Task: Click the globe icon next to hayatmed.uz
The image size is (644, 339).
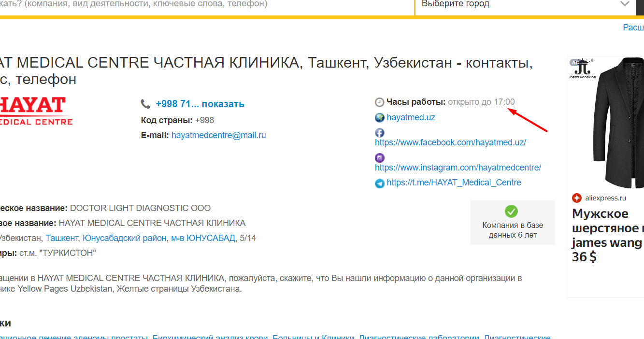Action: [380, 117]
